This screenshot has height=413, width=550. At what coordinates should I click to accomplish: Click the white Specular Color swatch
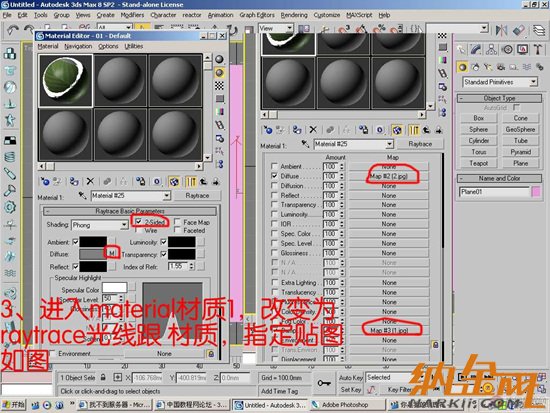[114, 288]
